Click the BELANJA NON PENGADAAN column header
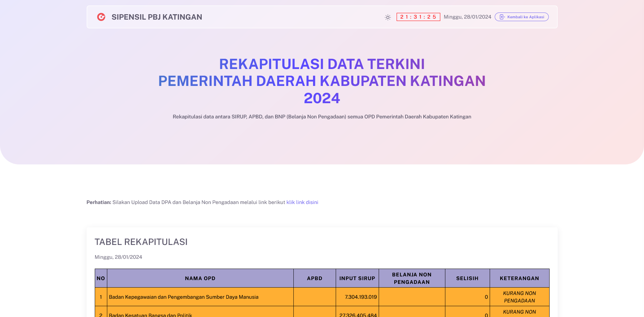This screenshot has width=644, height=317. 412,278
